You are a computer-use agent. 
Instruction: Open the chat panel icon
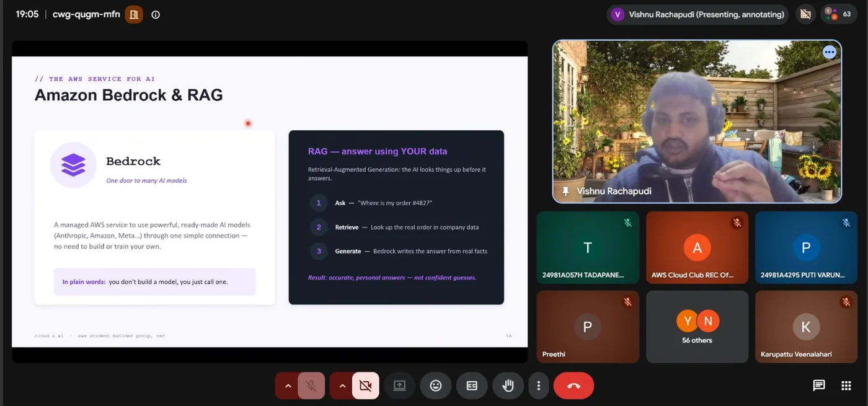pos(819,386)
